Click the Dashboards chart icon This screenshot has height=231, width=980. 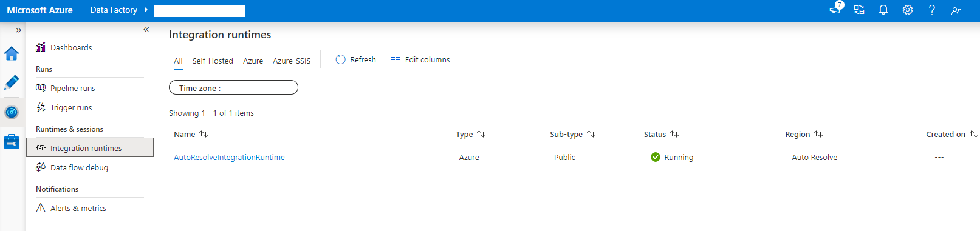click(41, 47)
